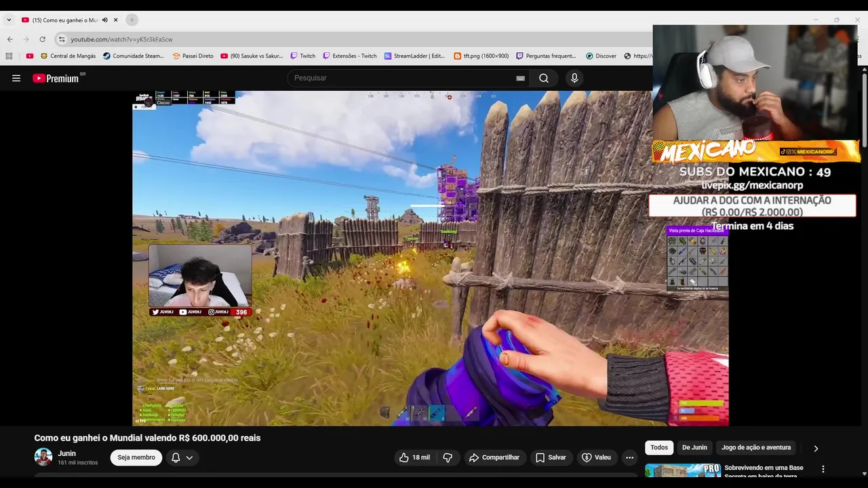
Task: Open Junin channel avatar
Action: [x=43, y=457]
